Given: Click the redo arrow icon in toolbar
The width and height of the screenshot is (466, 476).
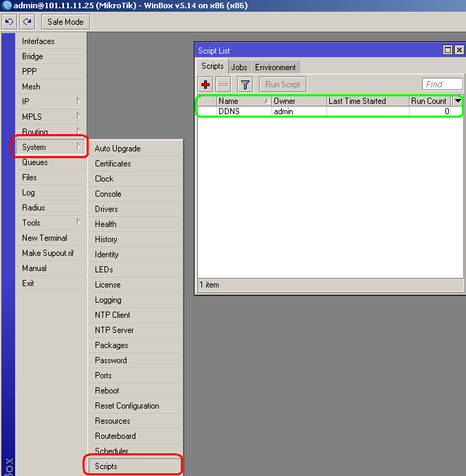Looking at the screenshot, I should pyautogui.click(x=28, y=22).
